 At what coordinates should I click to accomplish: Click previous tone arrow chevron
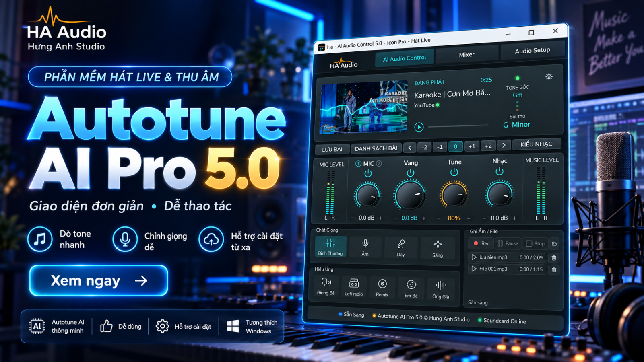410,148
